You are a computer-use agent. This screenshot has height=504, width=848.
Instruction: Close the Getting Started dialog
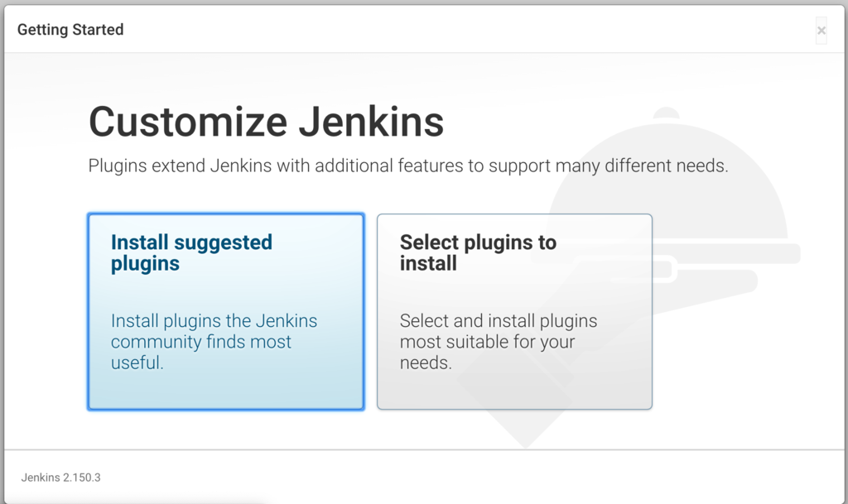pos(821,31)
